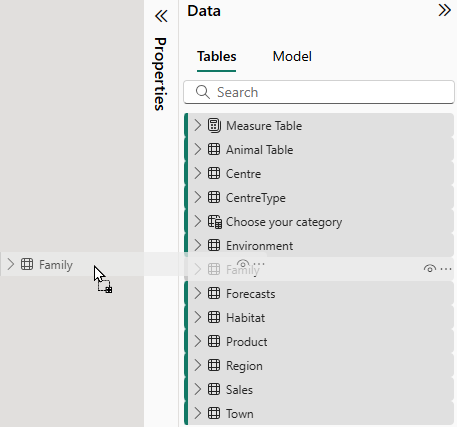This screenshot has width=457, height=427.
Task: Select the Region table label
Action: click(244, 366)
